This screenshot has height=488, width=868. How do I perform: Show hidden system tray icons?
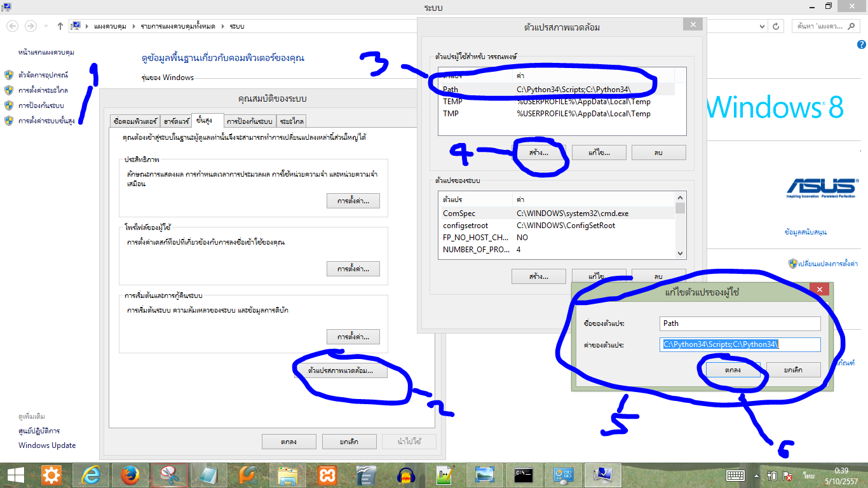coord(756,475)
